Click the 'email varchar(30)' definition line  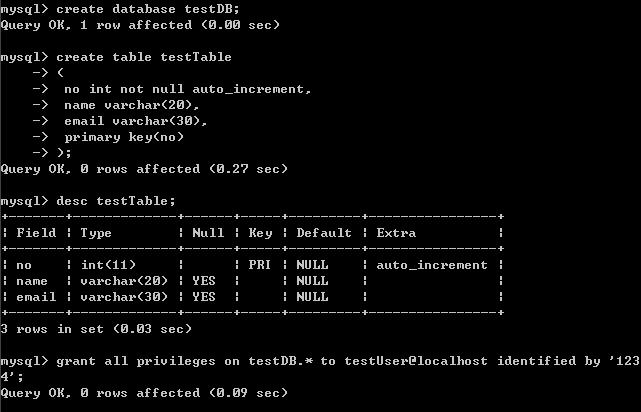coord(135,121)
